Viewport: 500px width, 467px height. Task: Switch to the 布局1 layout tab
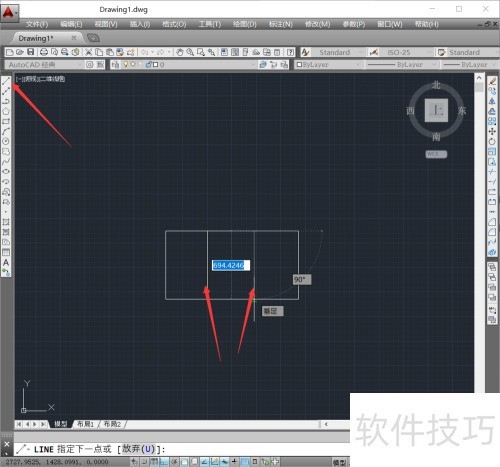click(85, 424)
